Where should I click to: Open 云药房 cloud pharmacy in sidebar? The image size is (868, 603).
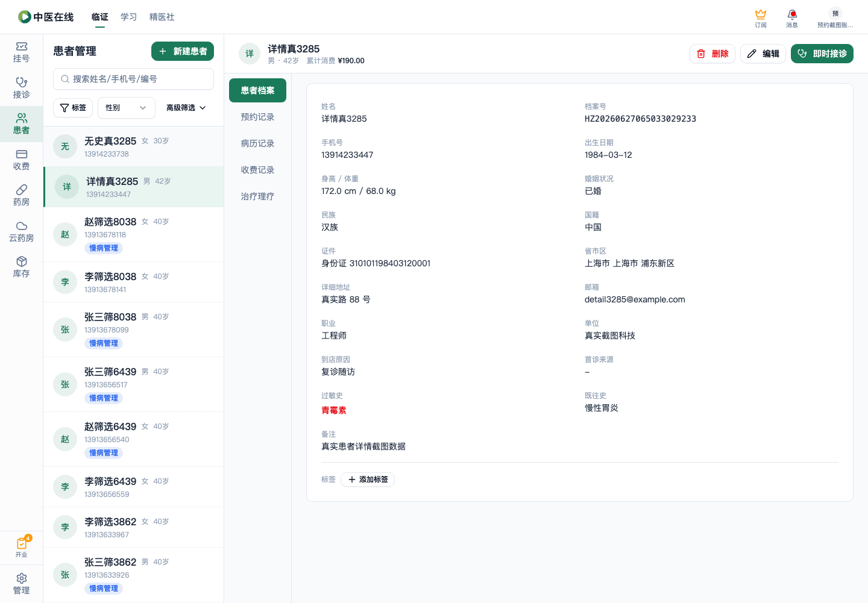click(x=21, y=231)
